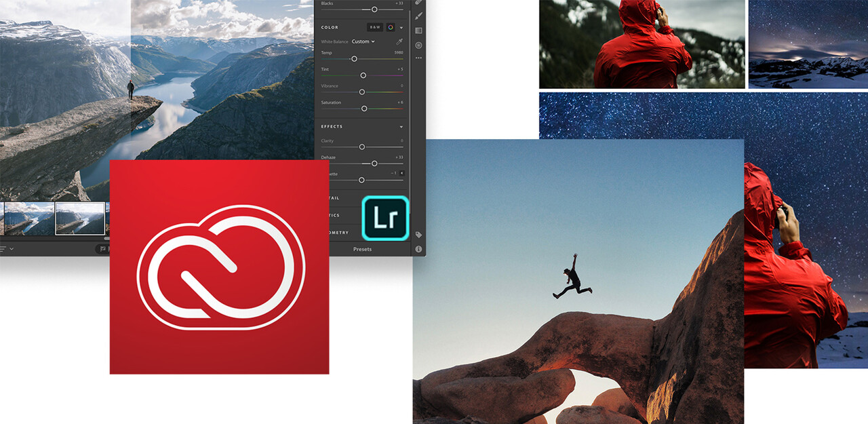
Task: Toggle the B&W treatment button
Action: coord(375,27)
